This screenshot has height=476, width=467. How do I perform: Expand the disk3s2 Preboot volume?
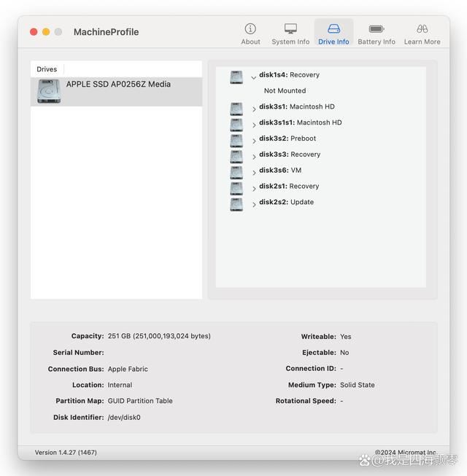coord(254,141)
